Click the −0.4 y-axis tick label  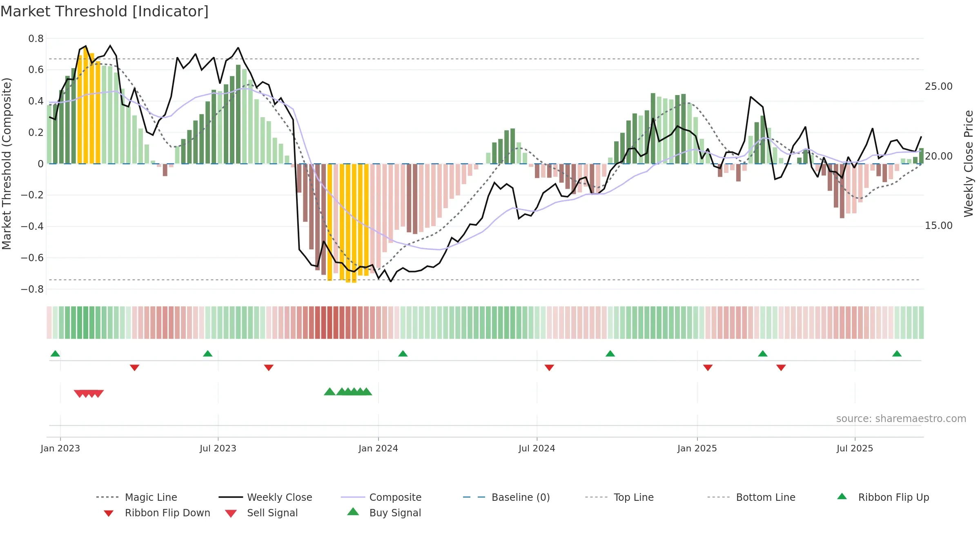[x=32, y=227]
